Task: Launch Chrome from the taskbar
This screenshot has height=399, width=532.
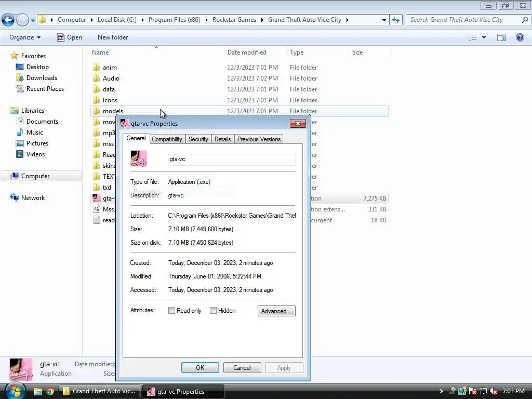Action: tap(50, 391)
